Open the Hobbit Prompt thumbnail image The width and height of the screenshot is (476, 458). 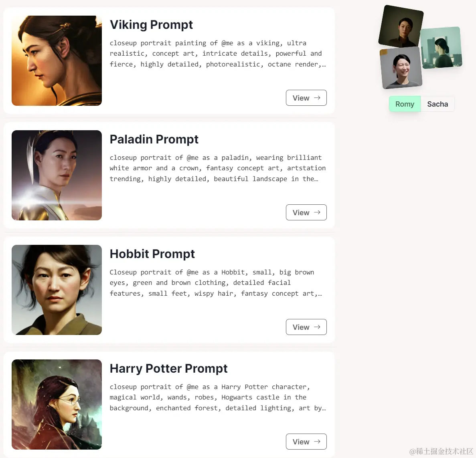pos(57,290)
